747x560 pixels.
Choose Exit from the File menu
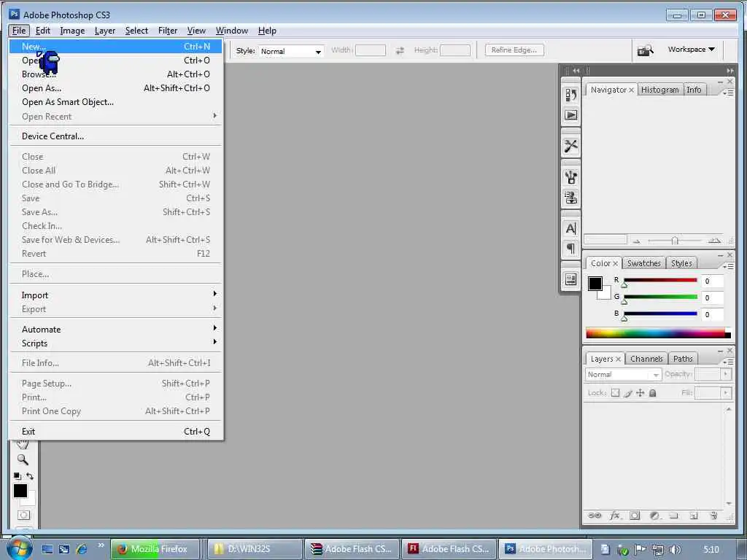coord(115,432)
